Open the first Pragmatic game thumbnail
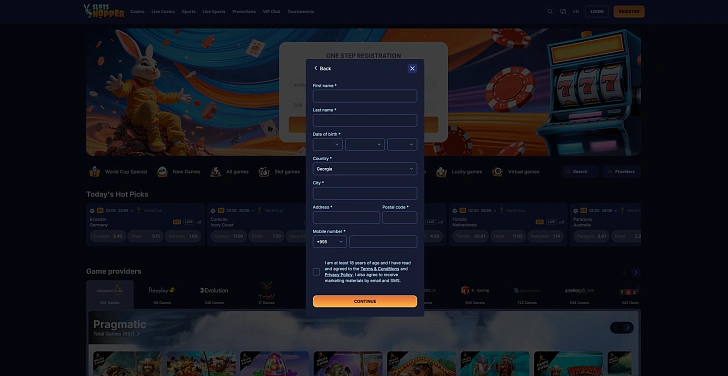The image size is (728, 376). point(128,363)
